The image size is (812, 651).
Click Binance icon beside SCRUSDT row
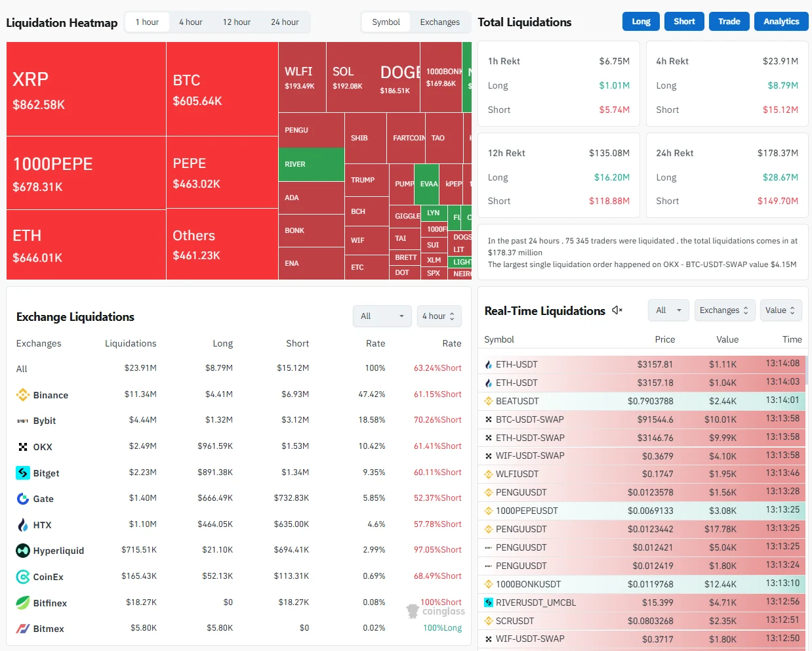[489, 621]
